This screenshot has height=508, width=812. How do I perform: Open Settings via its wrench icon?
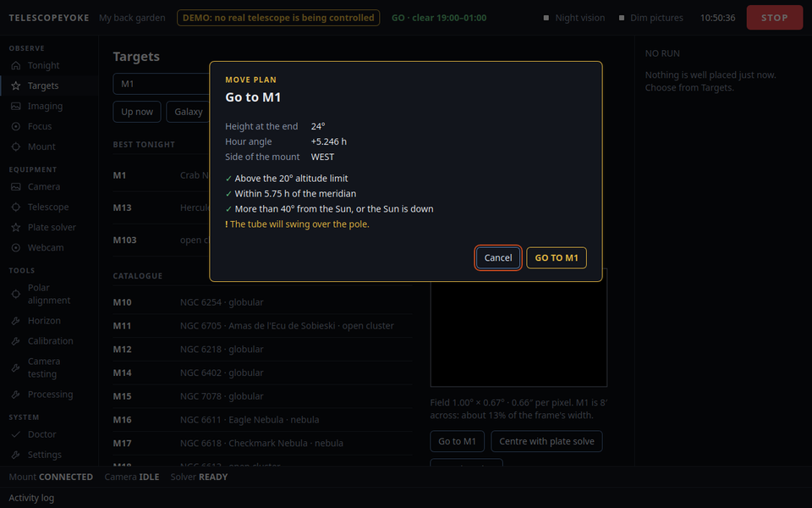pyautogui.click(x=16, y=455)
